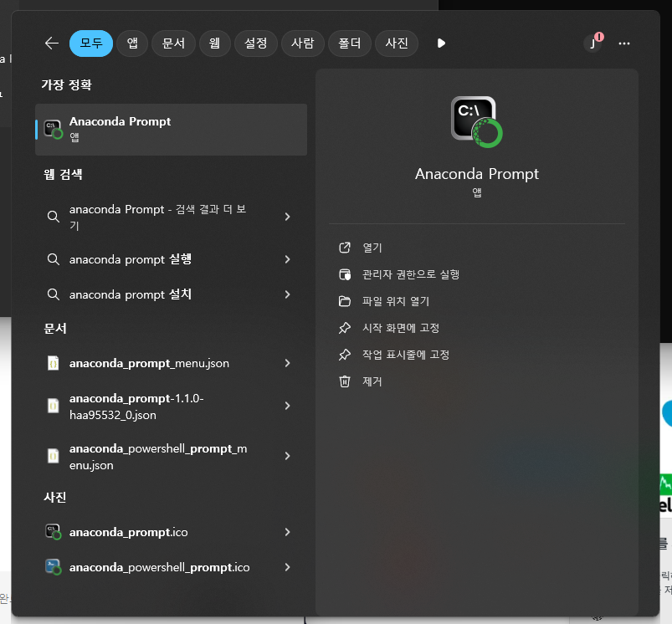The image size is (672, 624).
Task: Open anaconda_prompt-1.1.0-haa95532_0.json document
Action: pyautogui.click(x=136, y=407)
